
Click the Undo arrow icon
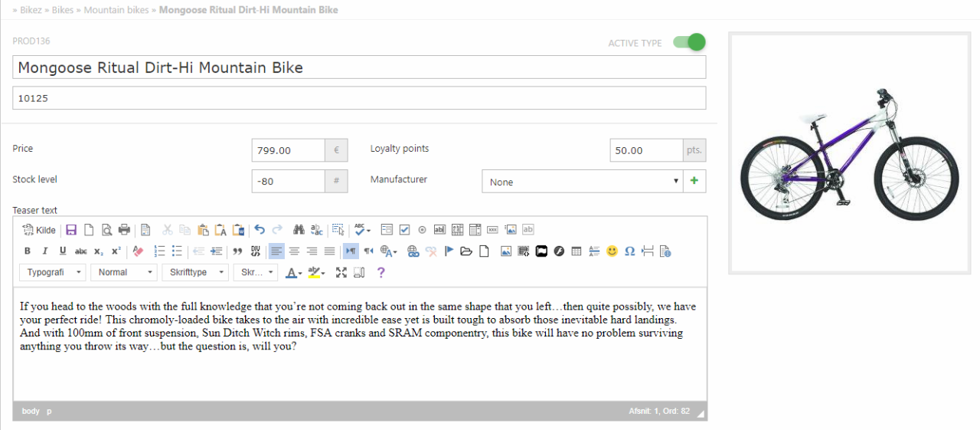(x=260, y=230)
